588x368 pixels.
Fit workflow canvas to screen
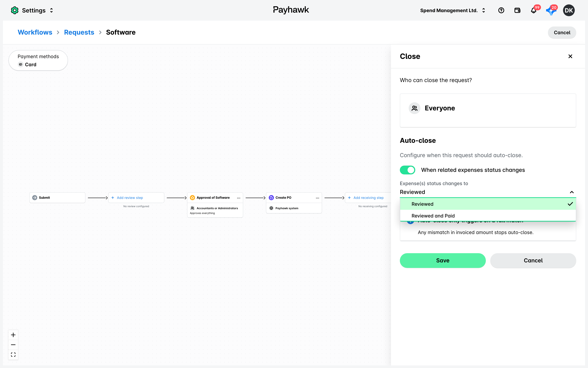[13, 355]
